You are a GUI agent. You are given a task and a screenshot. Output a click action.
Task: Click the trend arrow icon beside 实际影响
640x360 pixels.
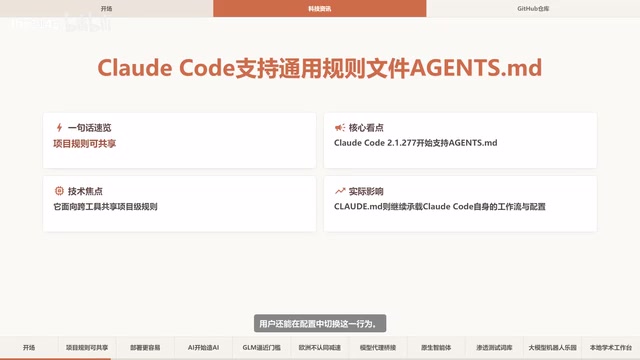(340, 191)
